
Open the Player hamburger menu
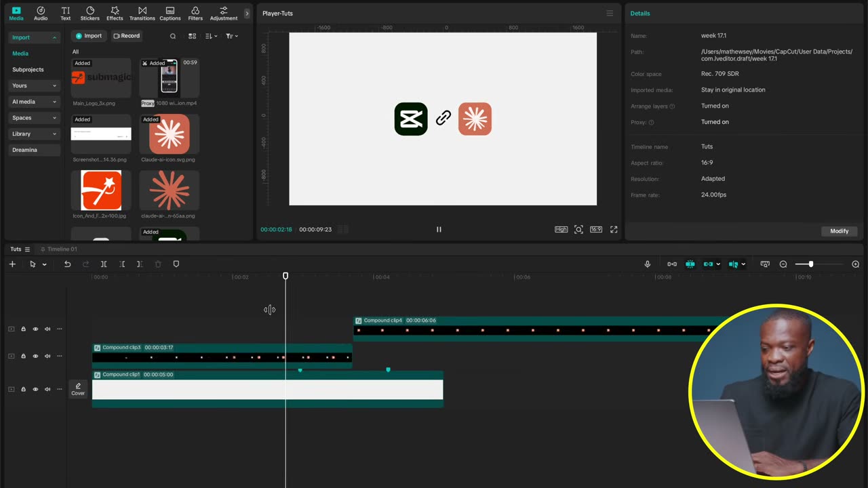[x=610, y=14]
